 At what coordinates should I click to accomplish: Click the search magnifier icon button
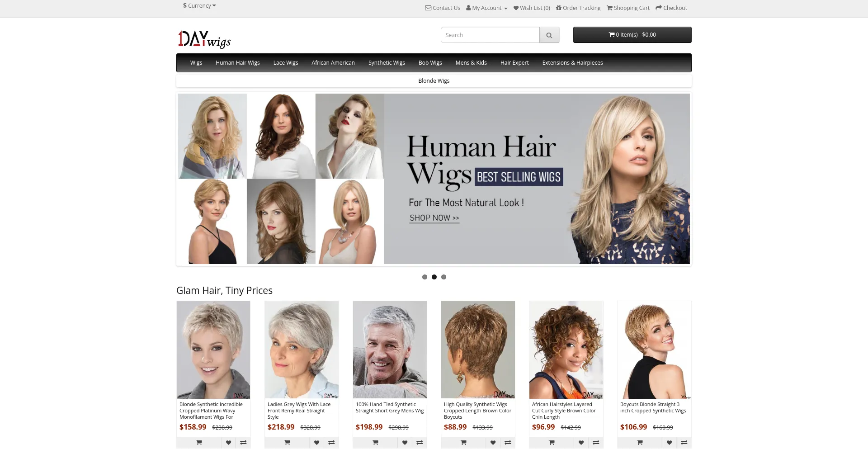click(x=549, y=35)
